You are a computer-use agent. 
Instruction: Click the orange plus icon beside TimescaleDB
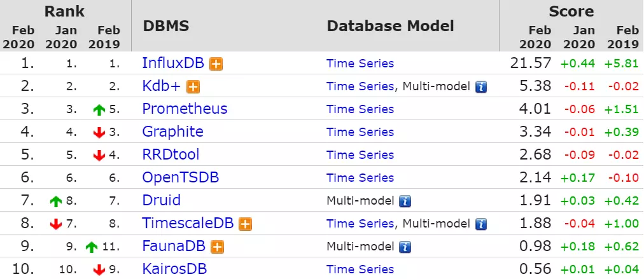click(x=246, y=224)
